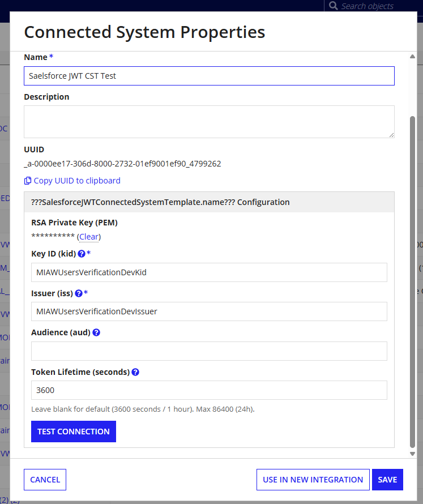The image size is (423, 504).
Task: Click Copy UUID to clipboard link
Action: pos(77,181)
